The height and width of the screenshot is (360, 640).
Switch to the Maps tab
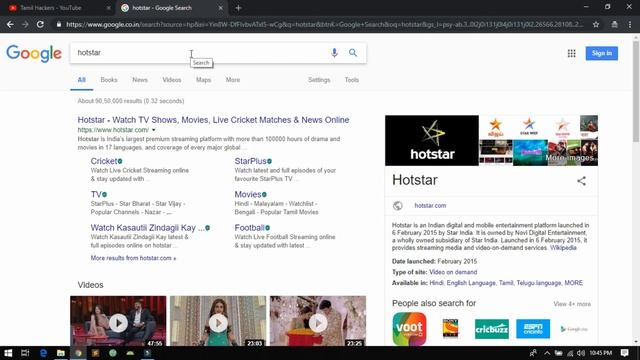coord(203,80)
